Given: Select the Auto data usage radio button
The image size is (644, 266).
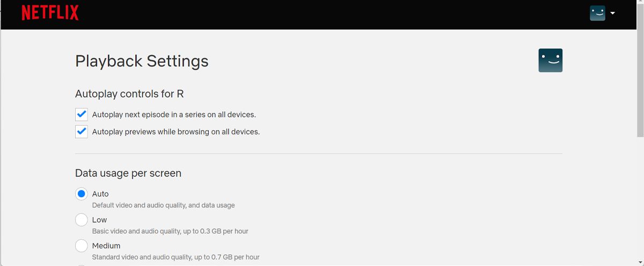Looking at the screenshot, I should tap(82, 194).
